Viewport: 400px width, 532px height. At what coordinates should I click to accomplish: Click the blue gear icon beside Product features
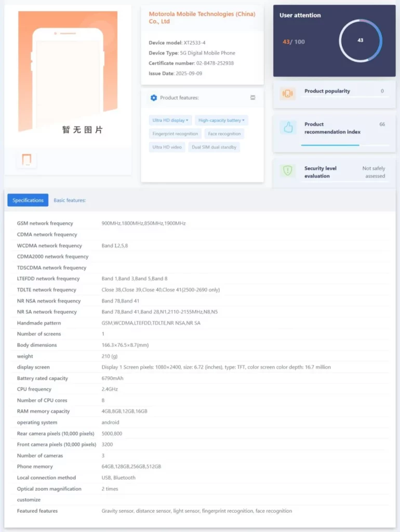[x=154, y=98]
